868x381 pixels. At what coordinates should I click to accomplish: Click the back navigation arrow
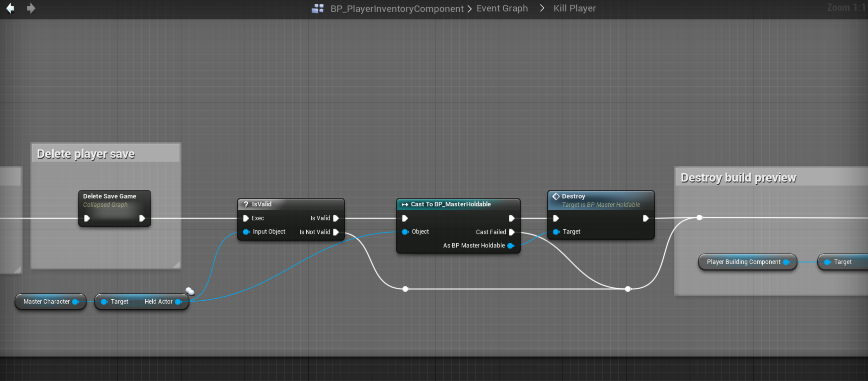click(11, 8)
